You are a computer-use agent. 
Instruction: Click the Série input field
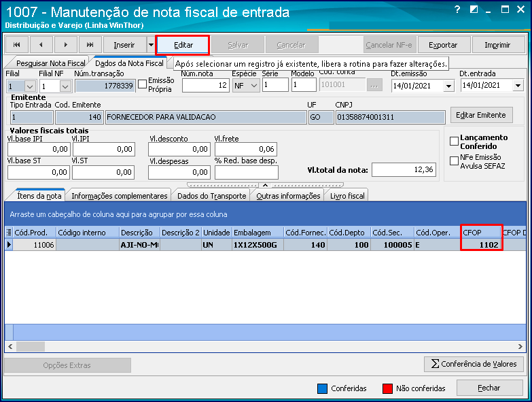tap(275, 84)
